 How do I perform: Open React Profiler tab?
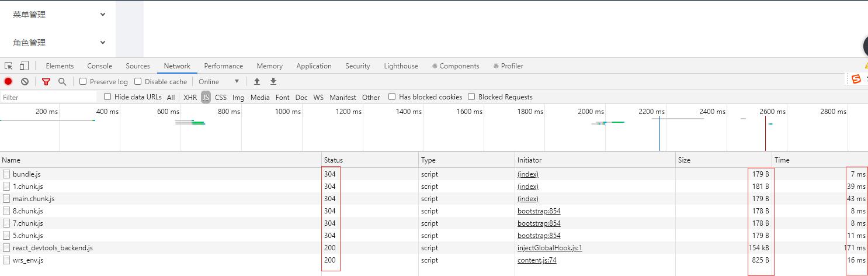(x=508, y=66)
